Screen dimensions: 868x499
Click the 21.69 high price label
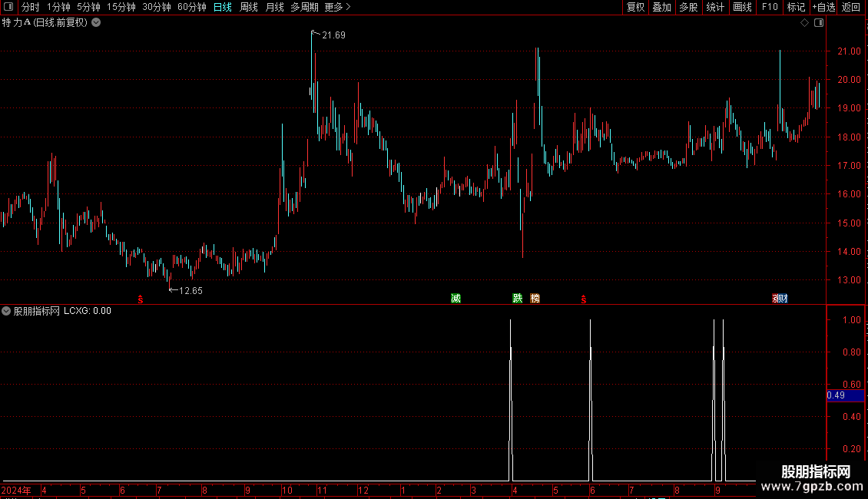click(333, 35)
